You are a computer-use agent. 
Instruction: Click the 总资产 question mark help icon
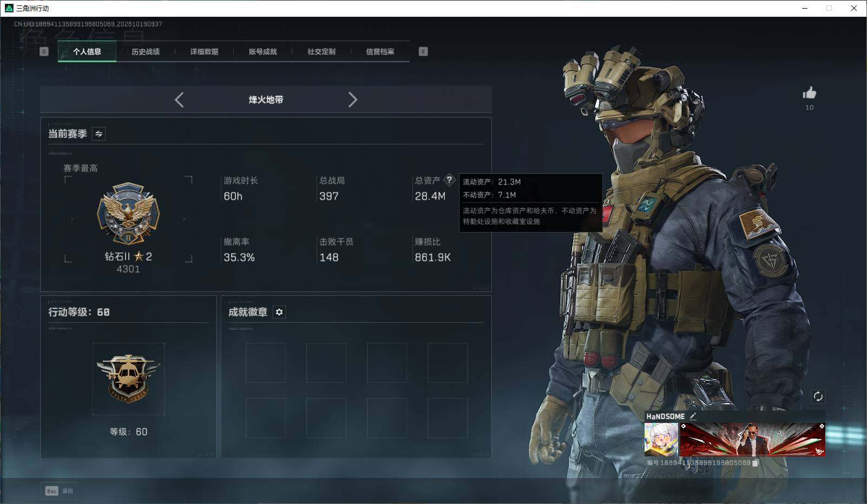tap(449, 180)
